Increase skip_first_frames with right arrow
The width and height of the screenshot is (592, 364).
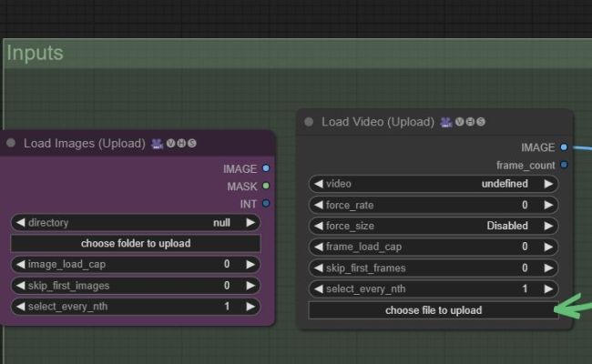[x=548, y=268]
